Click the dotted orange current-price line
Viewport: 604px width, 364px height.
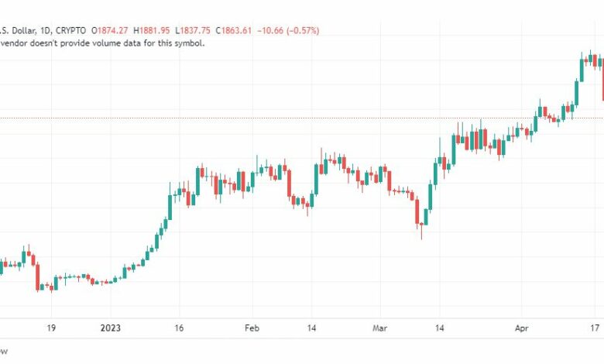point(302,118)
